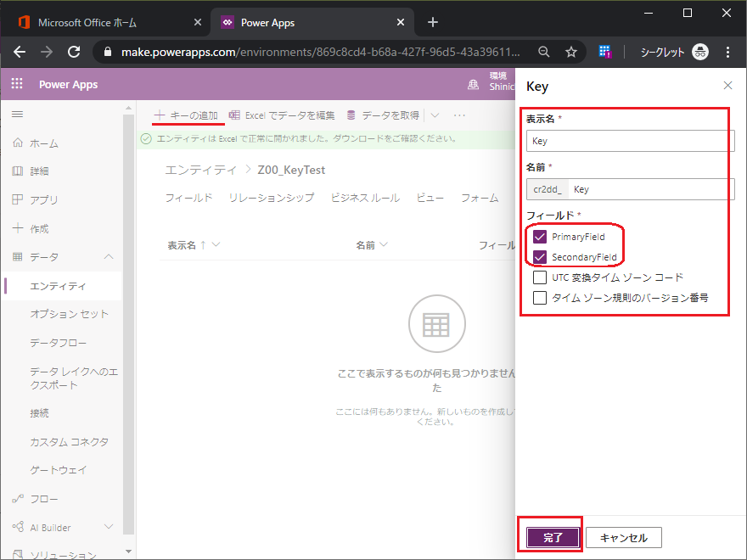Click the Flow icon in the sidebar
Image resolution: width=747 pixels, height=560 pixels.
(18, 499)
